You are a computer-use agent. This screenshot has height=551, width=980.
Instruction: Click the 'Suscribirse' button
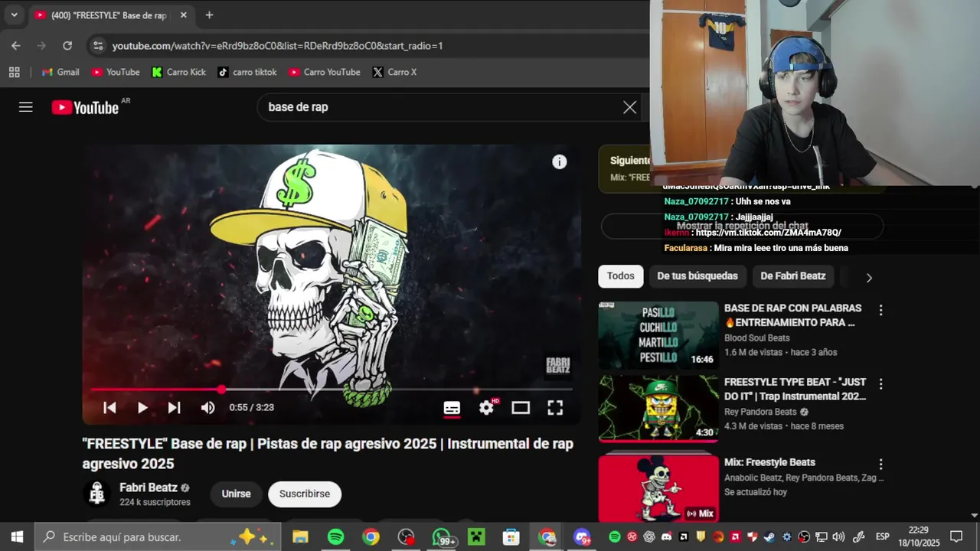pos(305,494)
